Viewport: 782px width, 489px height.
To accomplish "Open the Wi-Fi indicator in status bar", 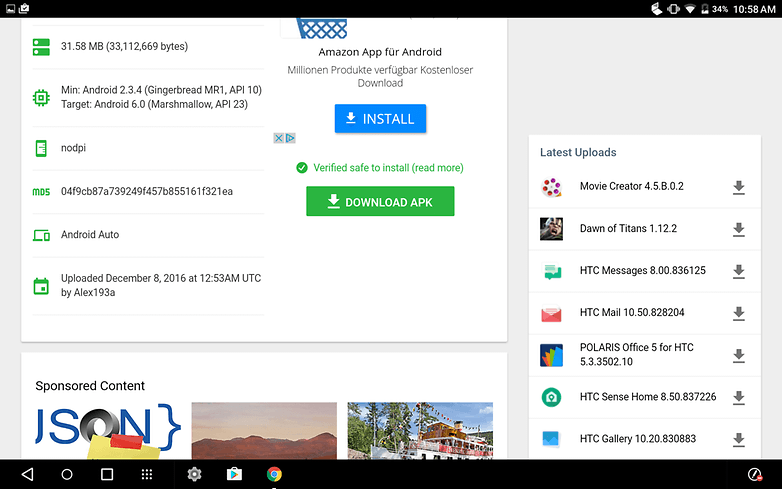I will 690,9.
